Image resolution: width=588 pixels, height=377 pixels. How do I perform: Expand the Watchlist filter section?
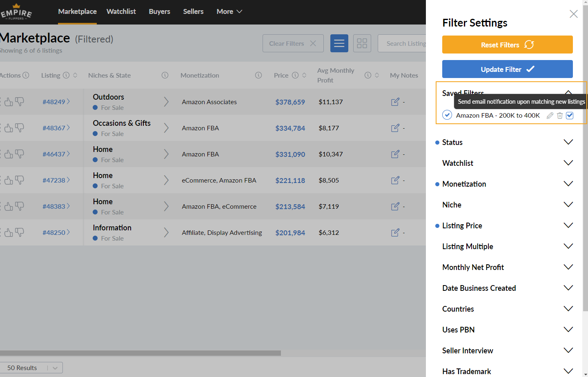568,163
